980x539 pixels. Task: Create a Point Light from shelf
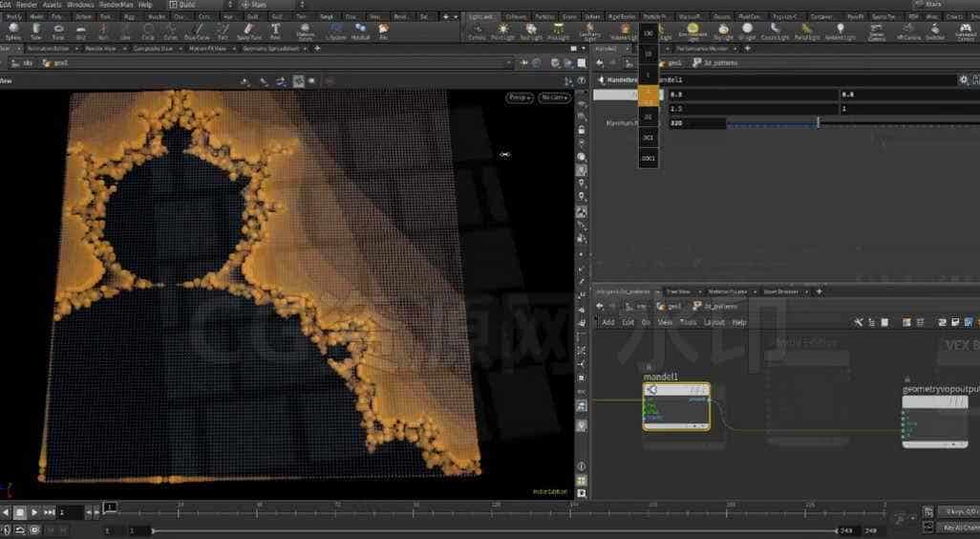point(503,32)
